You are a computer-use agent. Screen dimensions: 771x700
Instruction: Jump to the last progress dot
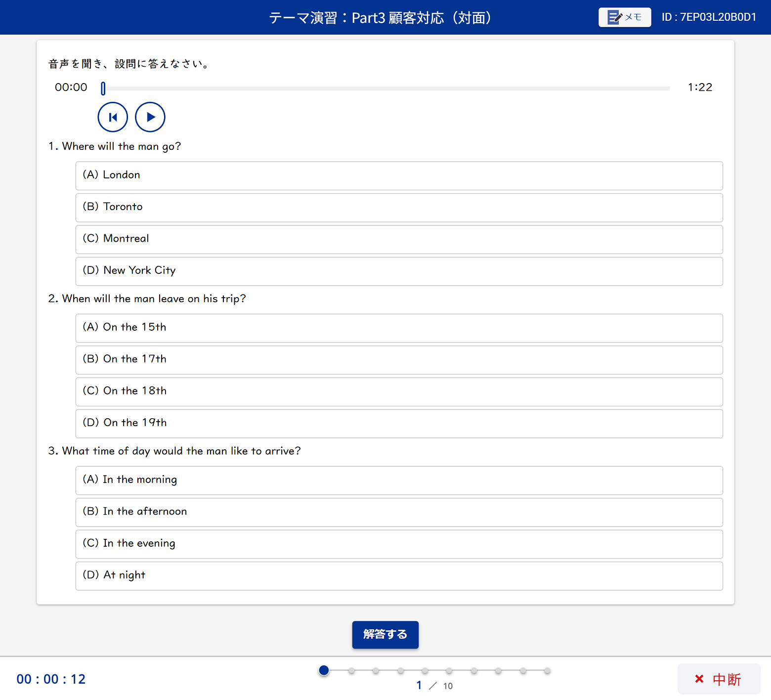click(547, 670)
